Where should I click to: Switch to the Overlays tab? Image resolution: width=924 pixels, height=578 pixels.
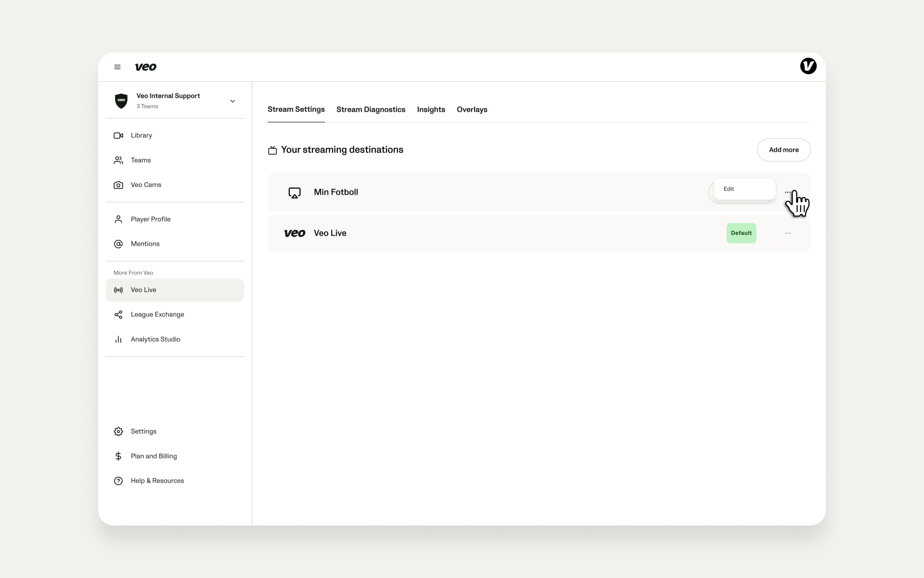(472, 109)
